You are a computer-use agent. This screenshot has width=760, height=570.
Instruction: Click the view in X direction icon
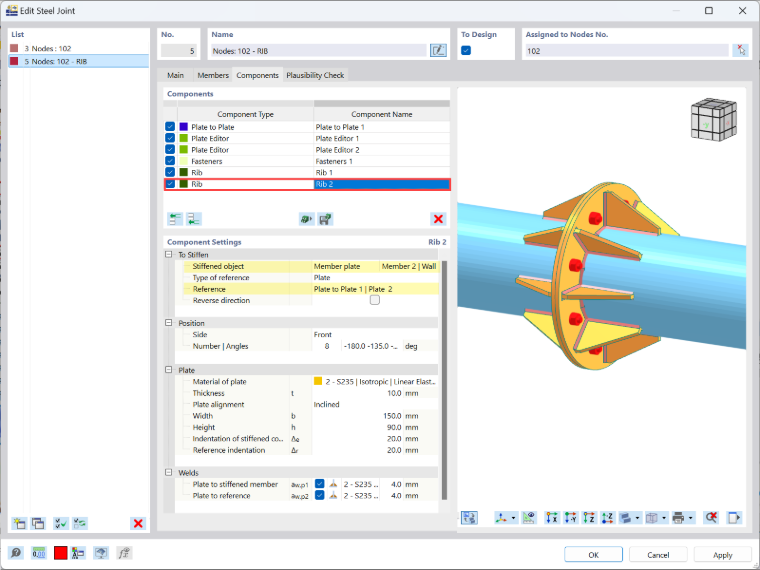[552, 518]
